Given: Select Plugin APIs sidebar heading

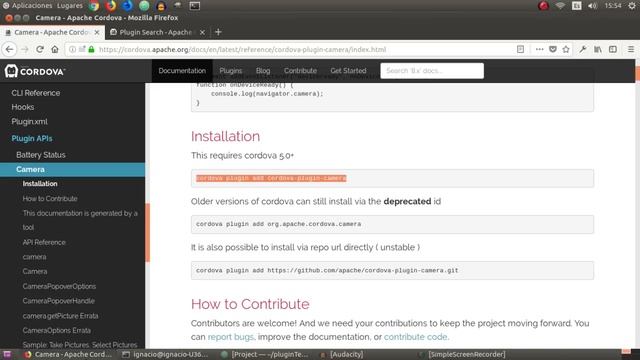Looking at the screenshot, I should [x=32, y=138].
